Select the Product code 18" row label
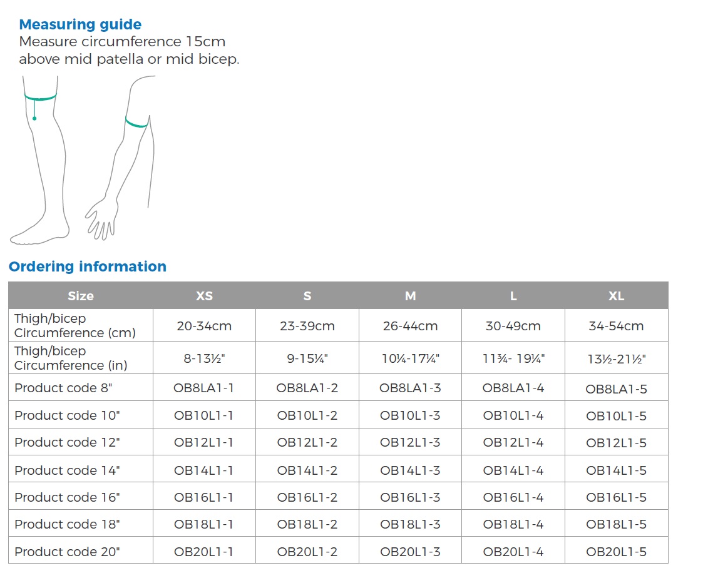The image size is (703, 588). [x=67, y=524]
